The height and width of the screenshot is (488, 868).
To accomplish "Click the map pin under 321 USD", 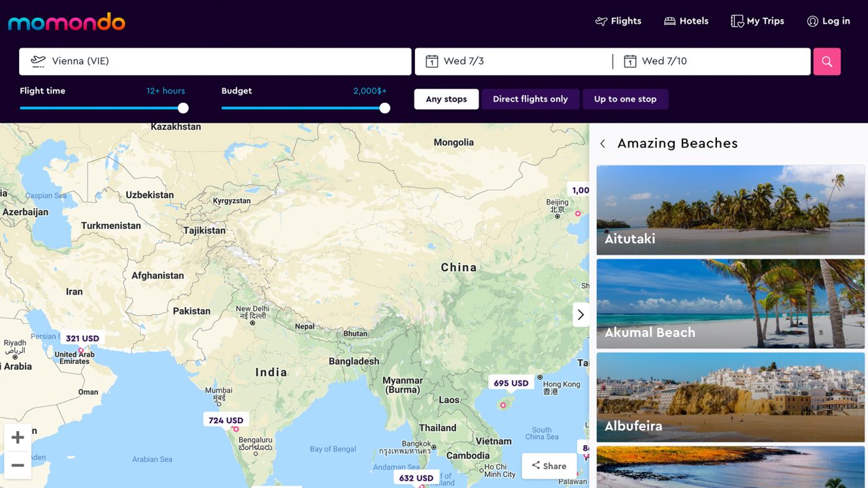I will (x=81, y=351).
